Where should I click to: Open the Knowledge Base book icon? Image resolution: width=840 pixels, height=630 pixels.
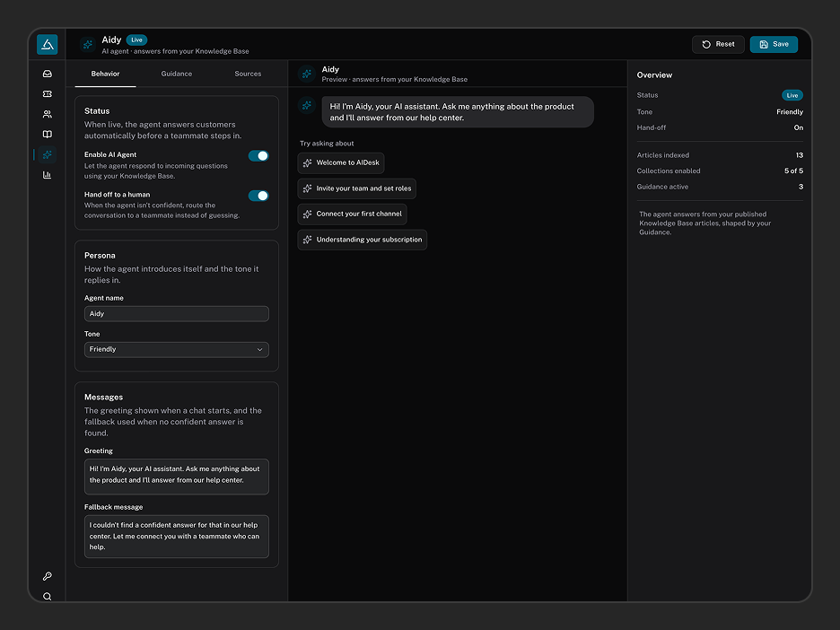(48, 135)
